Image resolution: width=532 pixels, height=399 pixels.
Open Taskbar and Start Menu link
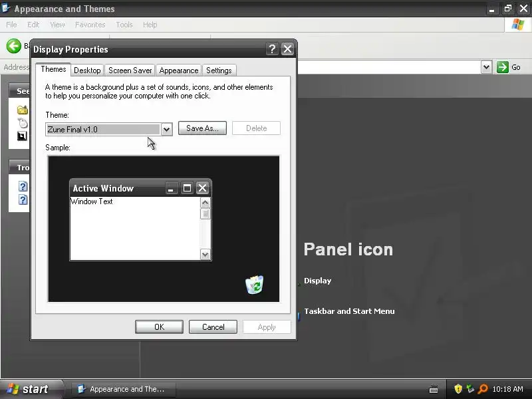click(349, 311)
